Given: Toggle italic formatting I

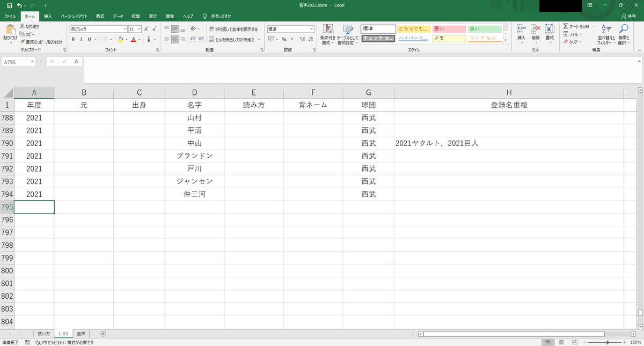Looking at the screenshot, I should coord(81,39).
